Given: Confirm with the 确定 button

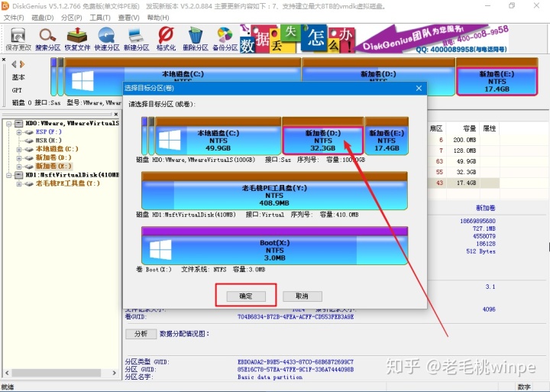Looking at the screenshot, I should (246, 296).
